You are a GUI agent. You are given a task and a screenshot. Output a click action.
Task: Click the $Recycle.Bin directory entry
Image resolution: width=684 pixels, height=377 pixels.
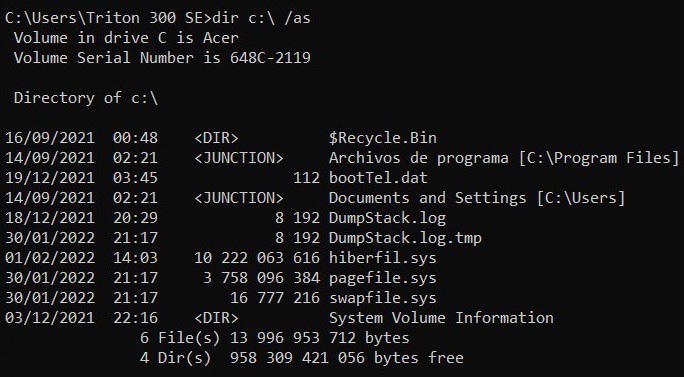383,138
